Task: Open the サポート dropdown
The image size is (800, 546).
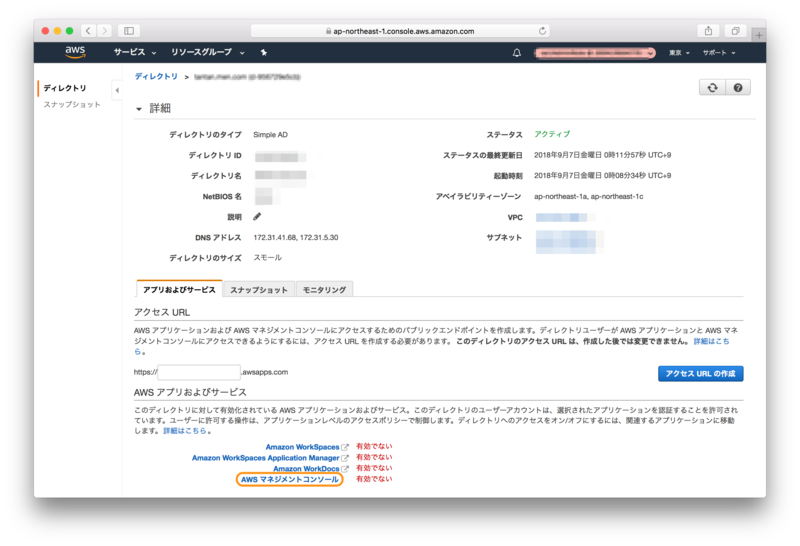Action: tap(719, 53)
